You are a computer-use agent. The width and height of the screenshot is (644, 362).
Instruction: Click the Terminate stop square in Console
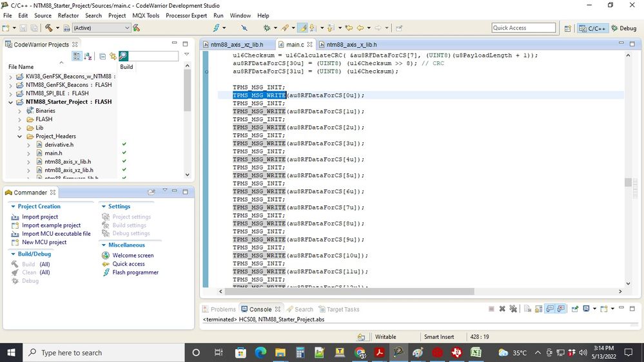pyautogui.click(x=491, y=309)
